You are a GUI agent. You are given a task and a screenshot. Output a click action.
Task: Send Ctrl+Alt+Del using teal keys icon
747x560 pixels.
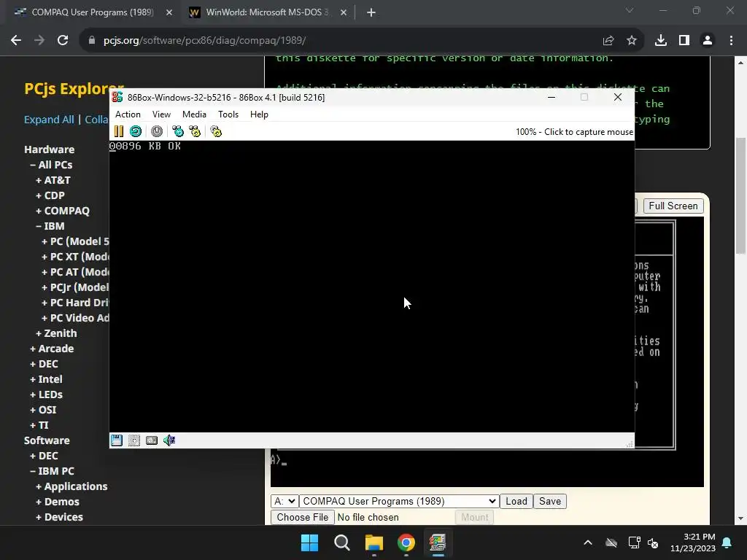coord(178,131)
